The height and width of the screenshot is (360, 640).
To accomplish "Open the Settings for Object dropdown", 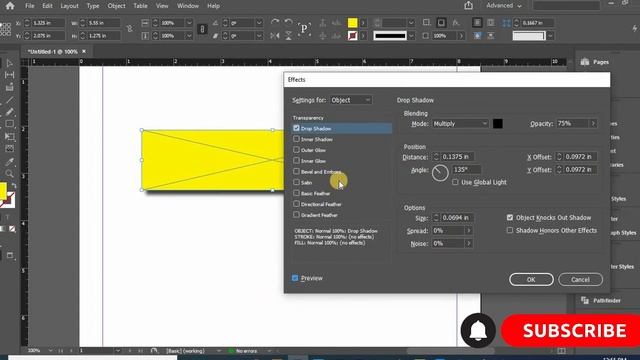I will [351, 100].
